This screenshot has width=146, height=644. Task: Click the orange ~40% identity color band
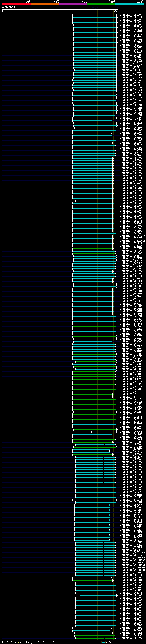[44, 4]
